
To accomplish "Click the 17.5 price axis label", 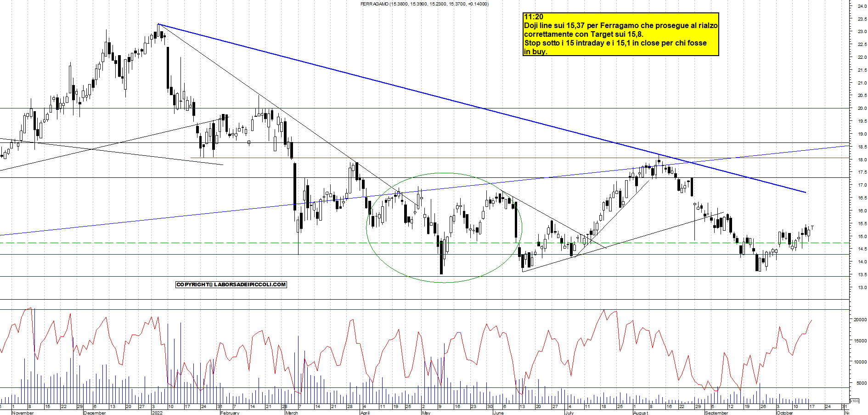I will coord(862,172).
